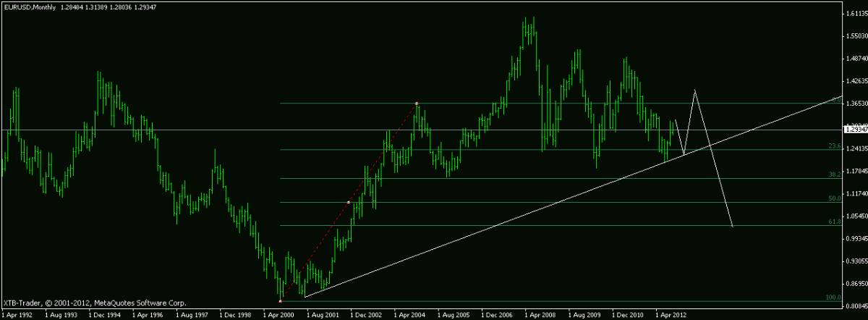868x320 pixels.
Task: Click the Fibonacci bottom anchor at the 2000 low
Action: pyautogui.click(x=280, y=300)
